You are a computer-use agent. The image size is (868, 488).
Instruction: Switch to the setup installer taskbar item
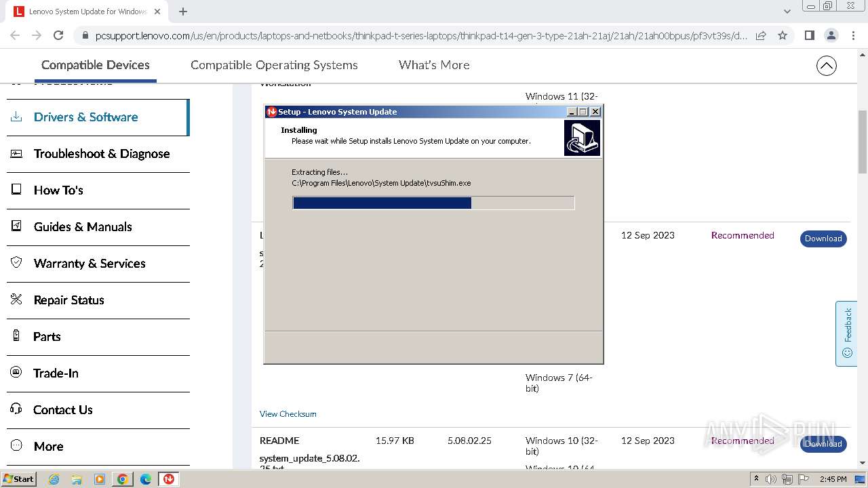pyautogui.click(x=169, y=479)
